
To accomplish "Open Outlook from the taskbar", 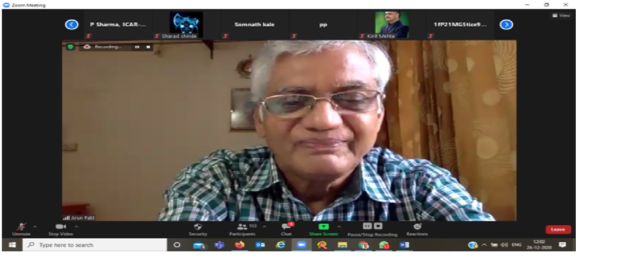I will point(260,245).
